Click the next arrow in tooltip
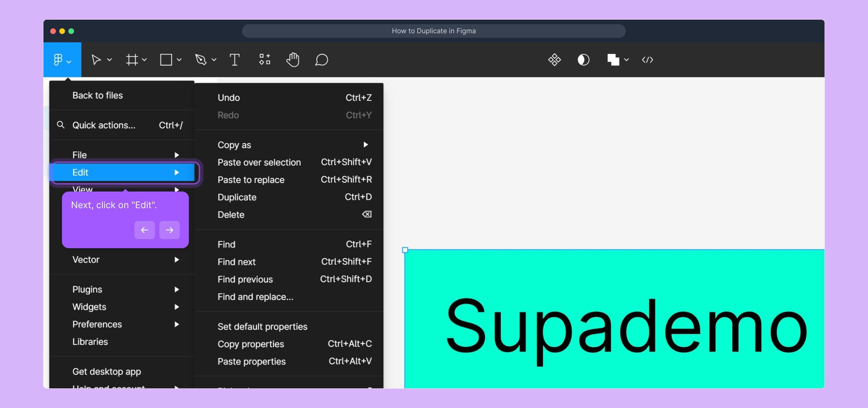This screenshot has height=408, width=868. (169, 230)
